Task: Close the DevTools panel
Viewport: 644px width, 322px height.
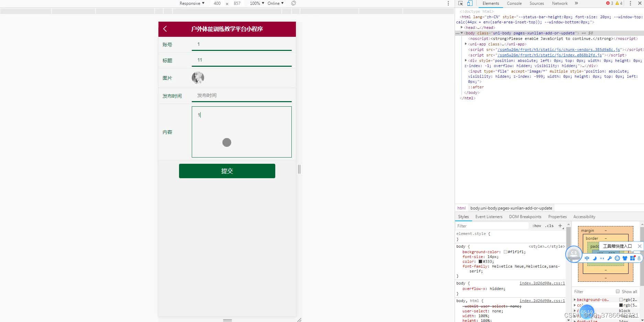Action: [x=640, y=3]
